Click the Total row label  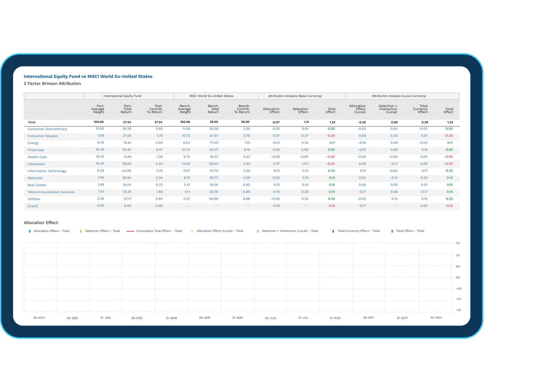tap(32, 122)
